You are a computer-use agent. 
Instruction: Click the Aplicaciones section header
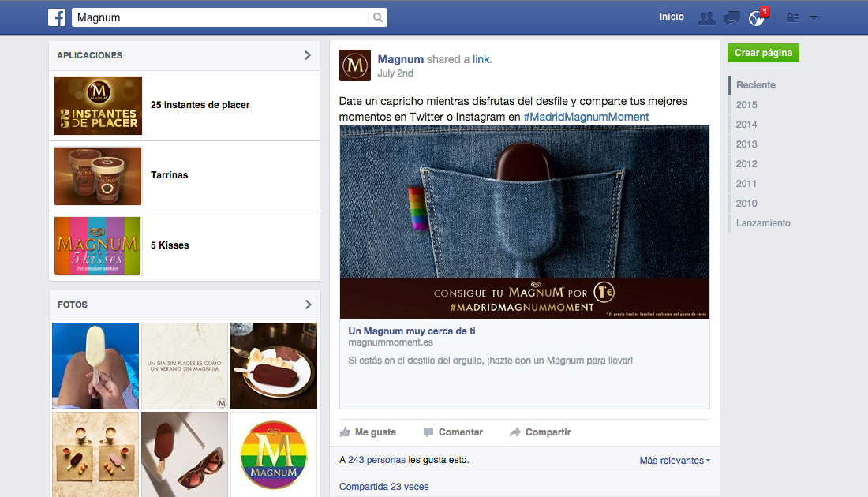point(90,55)
